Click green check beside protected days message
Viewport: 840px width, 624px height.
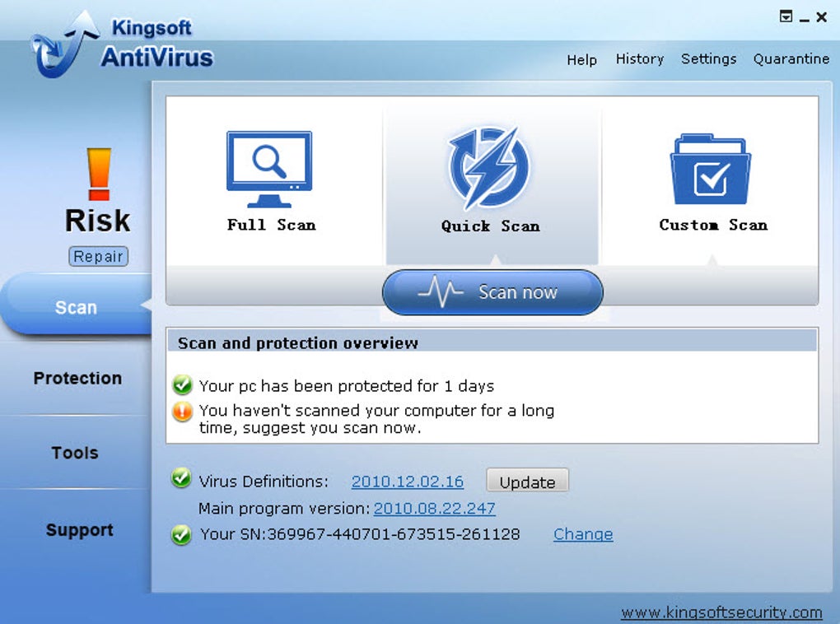pos(182,384)
